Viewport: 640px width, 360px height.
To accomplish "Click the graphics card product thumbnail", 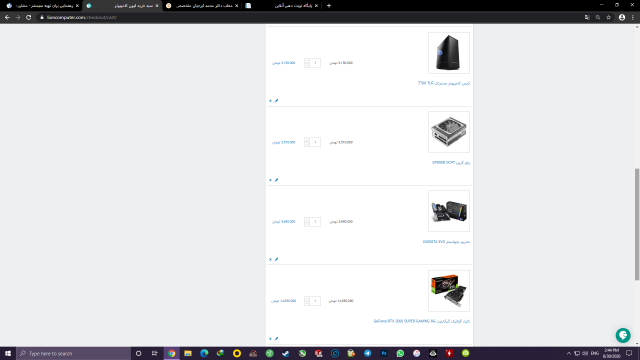I will pyautogui.click(x=449, y=291).
